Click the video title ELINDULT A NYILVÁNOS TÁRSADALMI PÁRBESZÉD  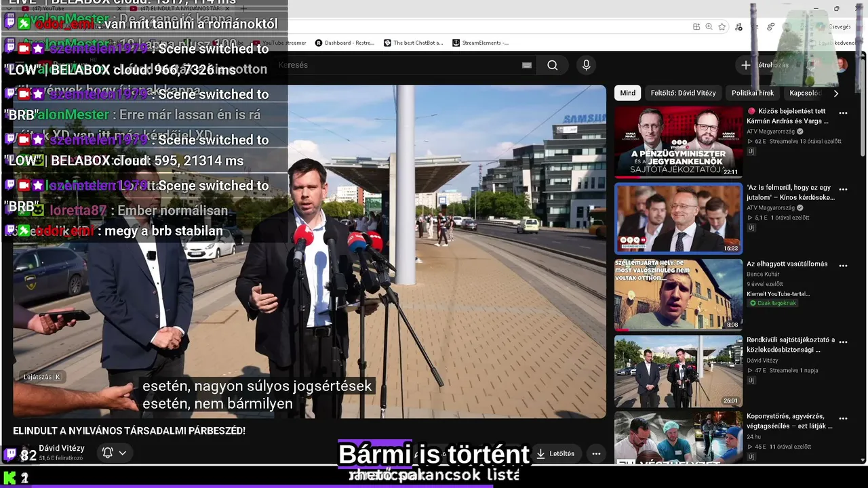tap(129, 430)
